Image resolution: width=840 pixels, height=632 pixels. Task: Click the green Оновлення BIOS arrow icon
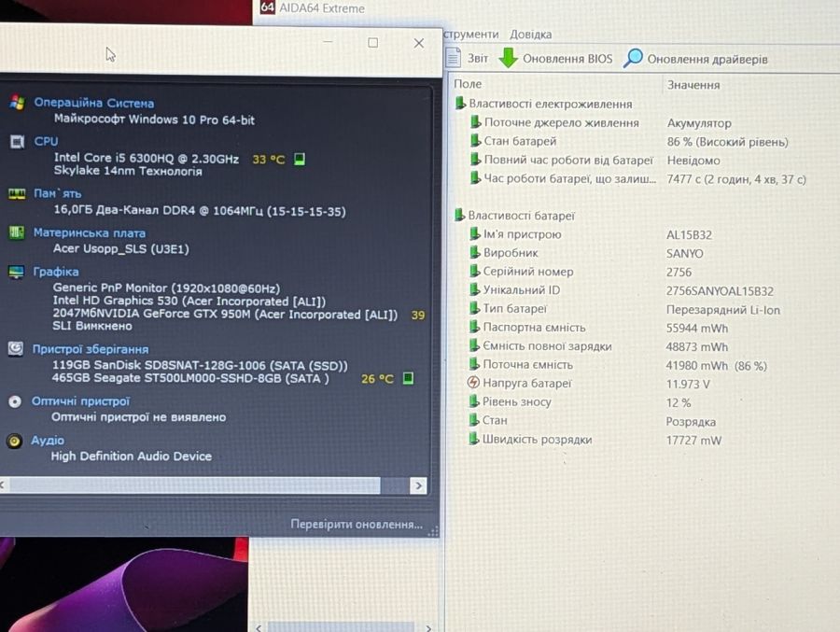coord(508,58)
